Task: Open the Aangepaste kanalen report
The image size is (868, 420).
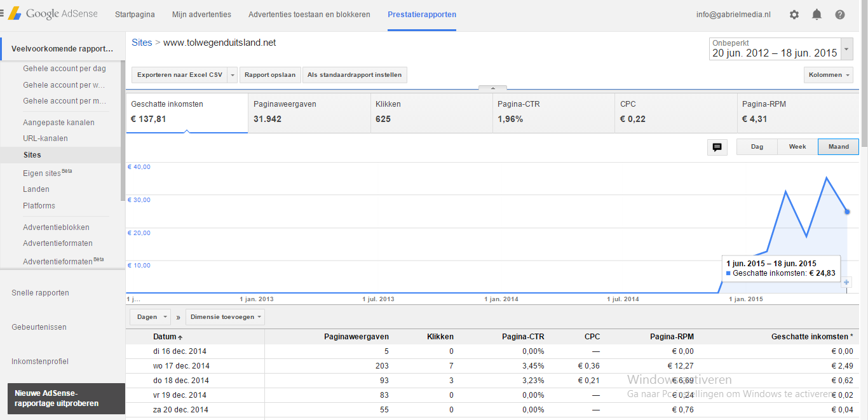Action: [58, 123]
